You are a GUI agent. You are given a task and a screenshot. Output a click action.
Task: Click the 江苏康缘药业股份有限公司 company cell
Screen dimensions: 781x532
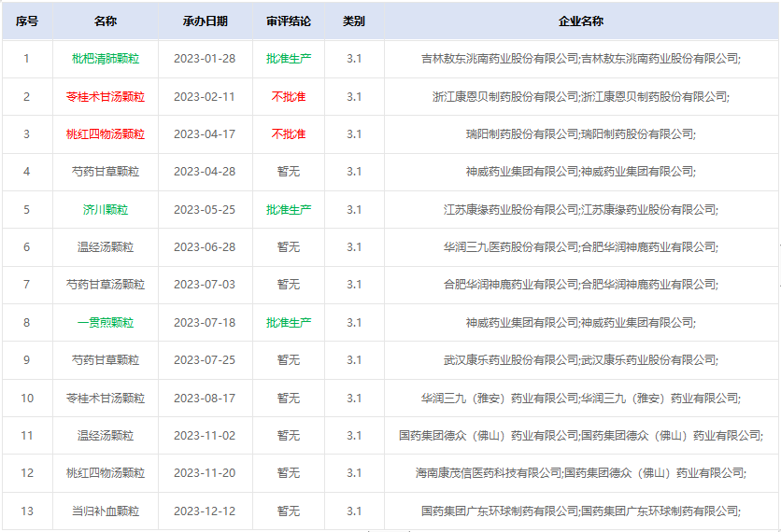581,209
